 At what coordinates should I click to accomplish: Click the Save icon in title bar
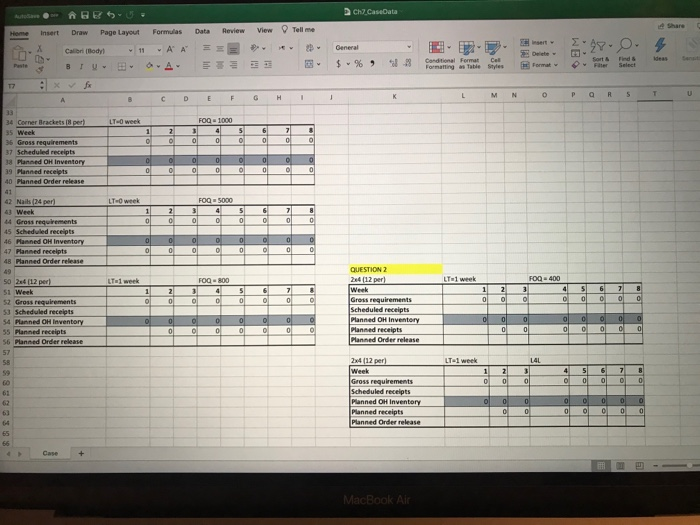85,15
